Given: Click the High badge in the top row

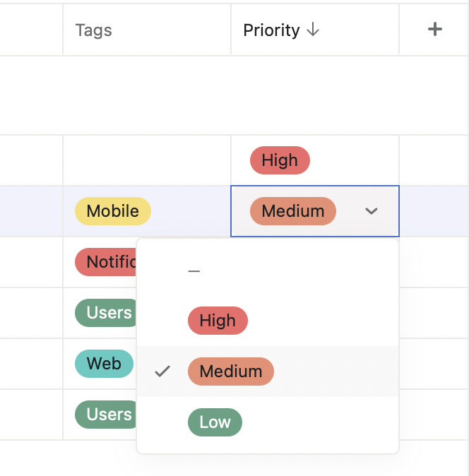Looking at the screenshot, I should (280, 160).
